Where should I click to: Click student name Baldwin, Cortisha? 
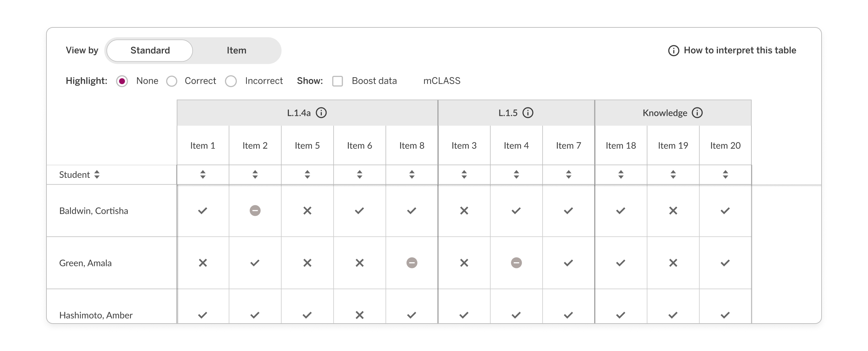[x=94, y=210]
